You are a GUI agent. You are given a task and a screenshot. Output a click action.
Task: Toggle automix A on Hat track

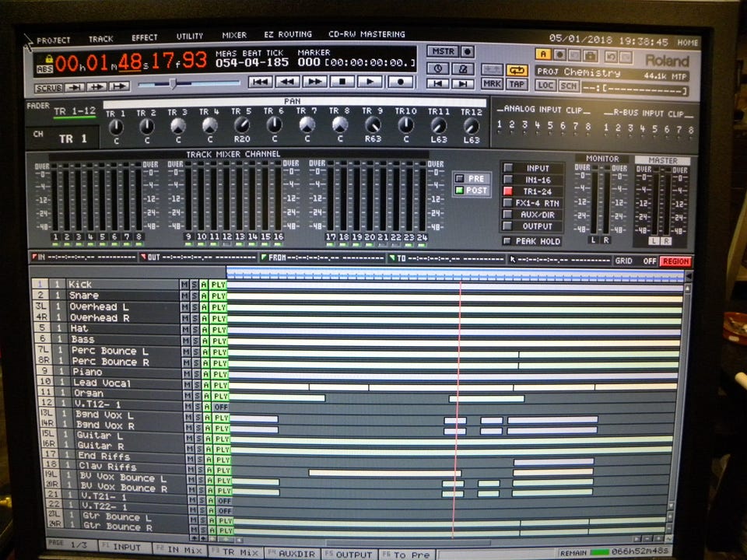(205, 330)
